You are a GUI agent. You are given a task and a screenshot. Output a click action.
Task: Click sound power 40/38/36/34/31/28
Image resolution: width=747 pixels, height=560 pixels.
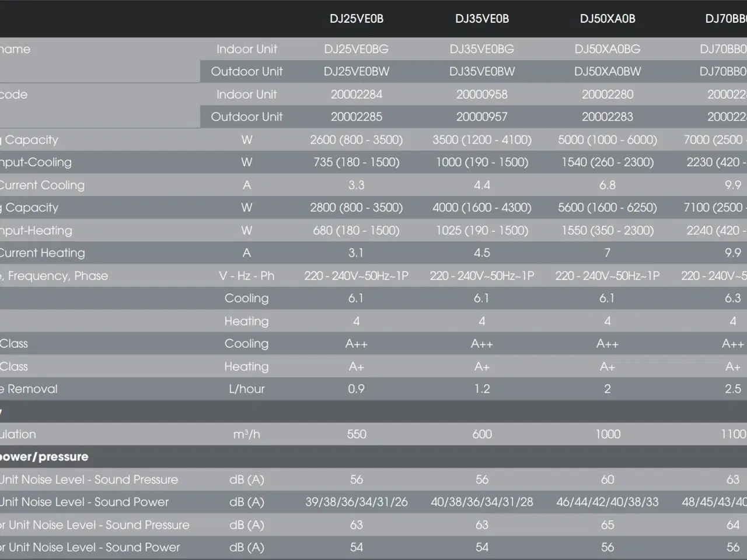pyautogui.click(x=482, y=502)
